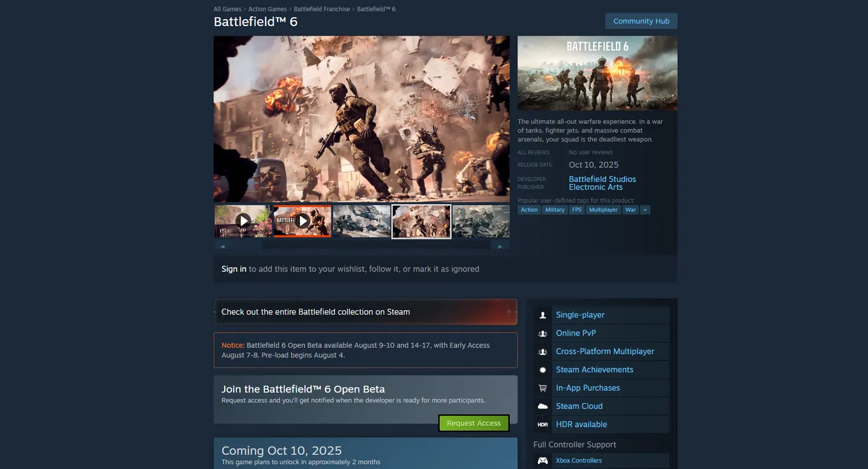Open the Battlefield collection on Steam banner
The image size is (868, 469).
click(366, 312)
